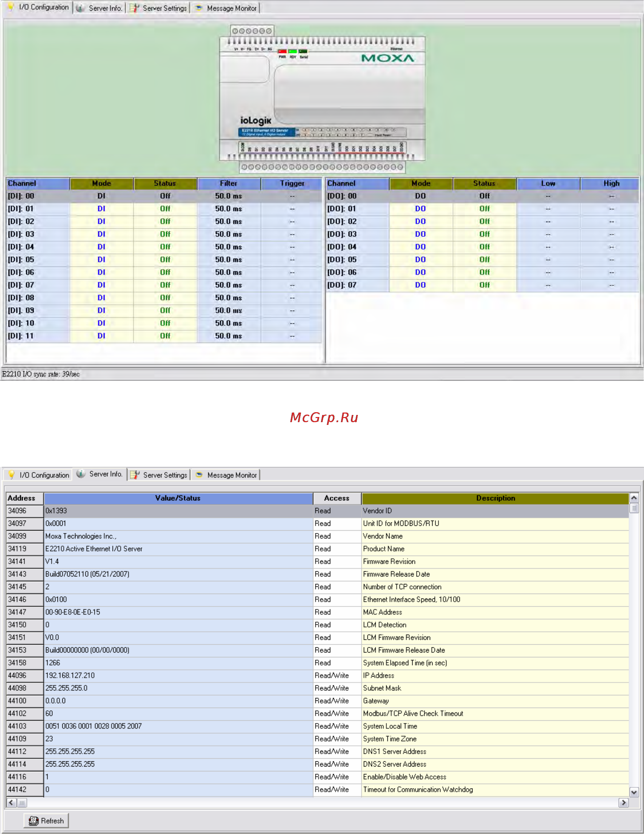
Task: Click the Refresh button
Action: [46, 821]
